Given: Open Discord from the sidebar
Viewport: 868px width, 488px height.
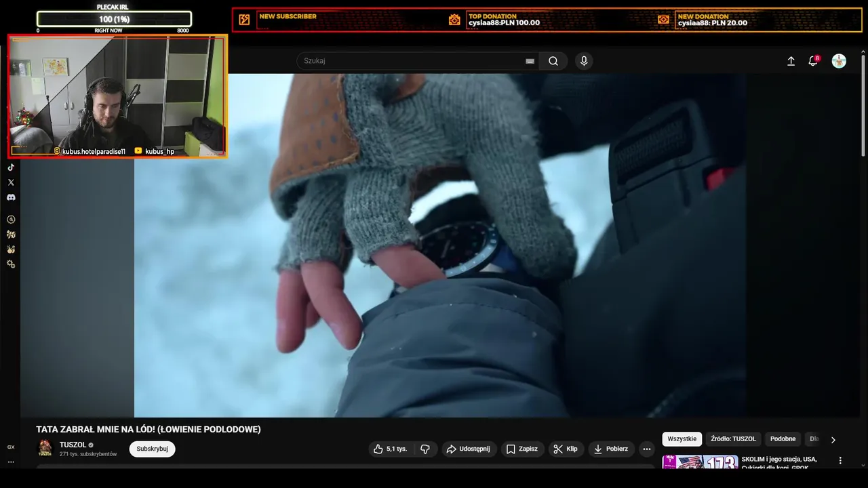Looking at the screenshot, I should (x=11, y=197).
